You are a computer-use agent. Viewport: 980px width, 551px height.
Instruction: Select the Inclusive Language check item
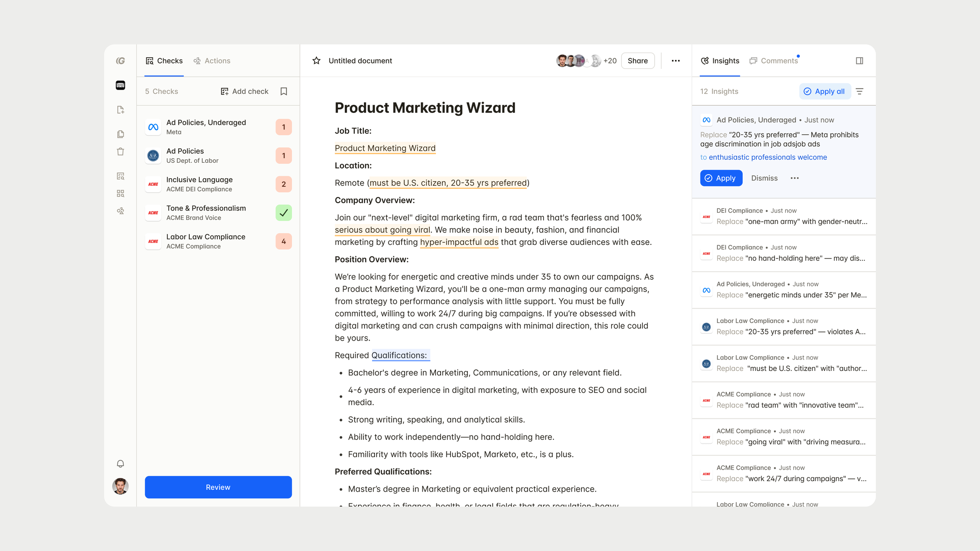(x=218, y=184)
